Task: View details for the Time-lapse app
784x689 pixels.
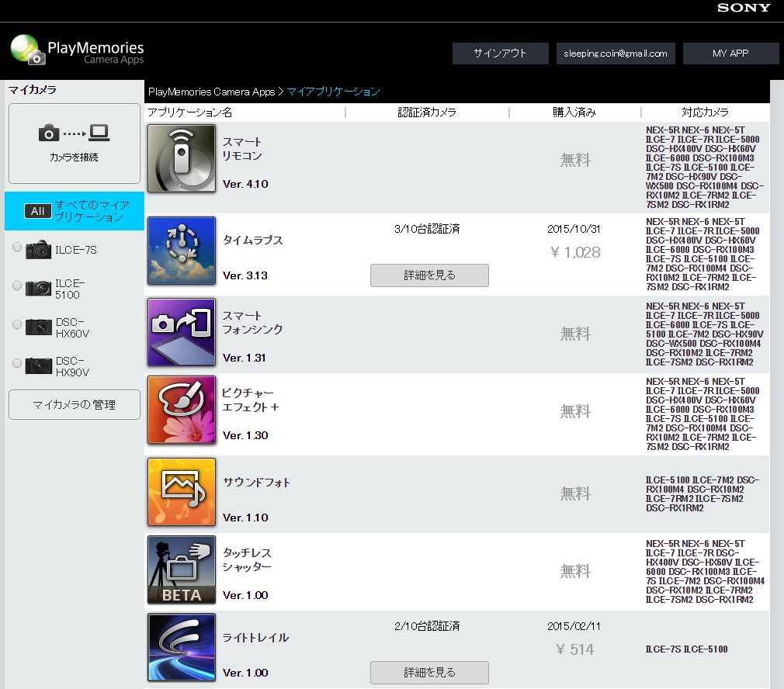Action: point(429,275)
